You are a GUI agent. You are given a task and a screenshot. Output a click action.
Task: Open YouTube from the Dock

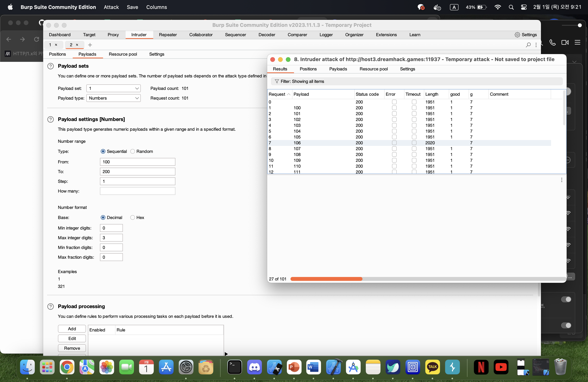point(501,367)
